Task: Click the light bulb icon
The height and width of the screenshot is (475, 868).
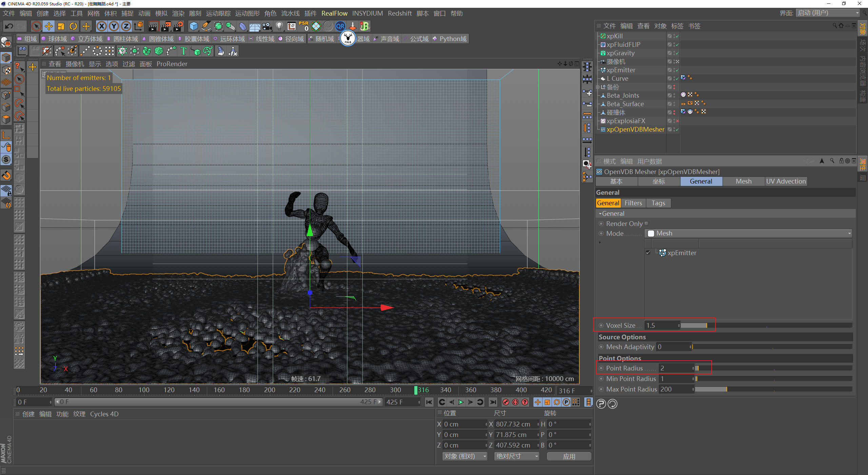Action: click(279, 26)
